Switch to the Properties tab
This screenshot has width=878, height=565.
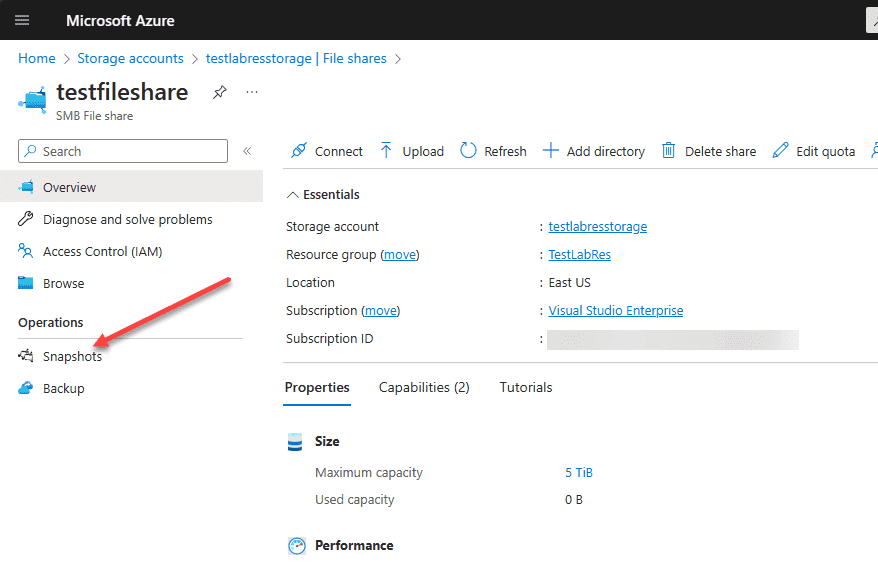317,387
